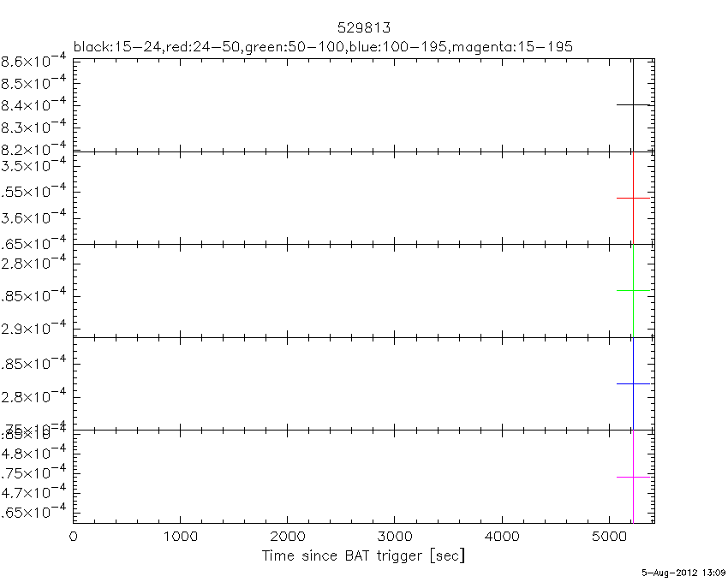Viewport: 728px width, 582px height.
Task: Click the x-axis label Time since BAT trigger
Action: tap(363, 556)
